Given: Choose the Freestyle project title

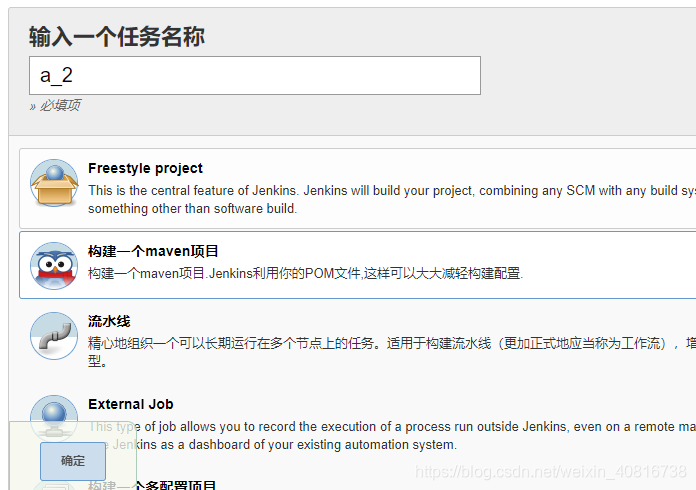Looking at the screenshot, I should 145,168.
